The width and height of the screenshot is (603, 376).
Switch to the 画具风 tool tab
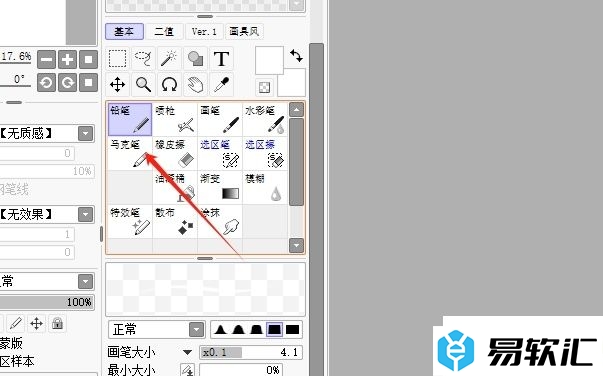(x=244, y=32)
